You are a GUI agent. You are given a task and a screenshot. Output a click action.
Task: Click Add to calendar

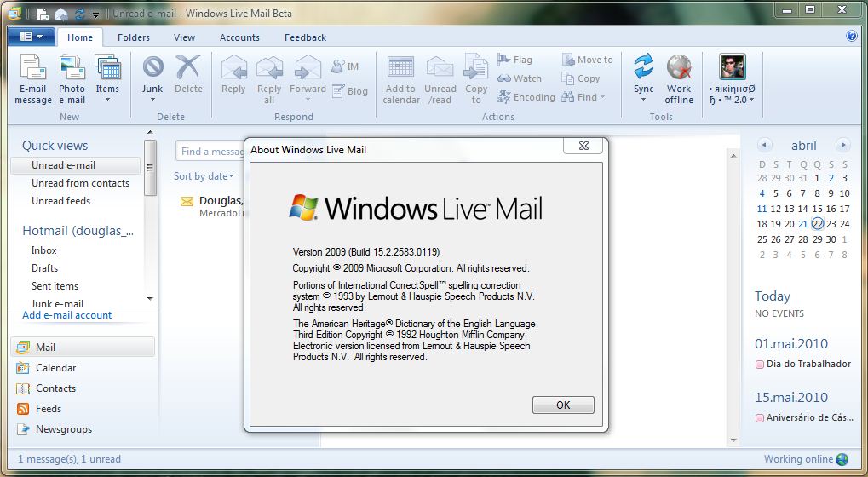401,79
